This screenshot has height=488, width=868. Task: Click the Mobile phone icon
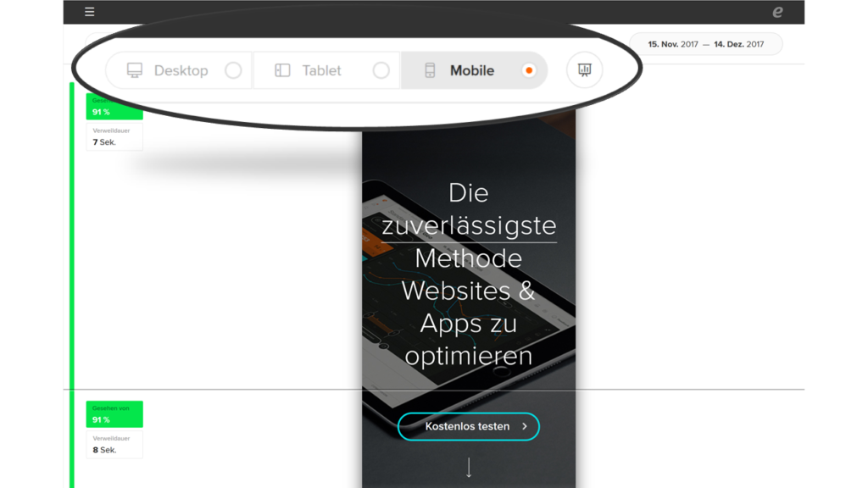430,70
